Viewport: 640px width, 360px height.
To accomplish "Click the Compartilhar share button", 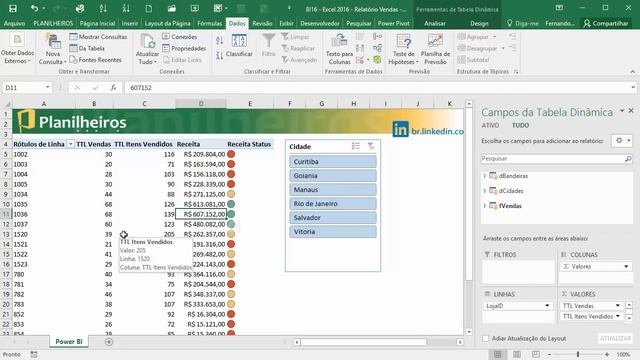I will click(606, 23).
